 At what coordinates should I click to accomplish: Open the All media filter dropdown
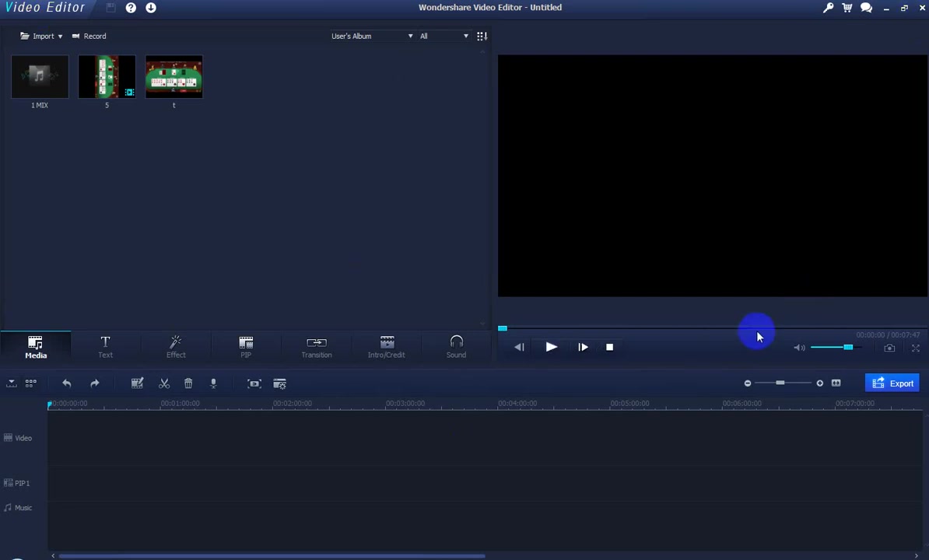tap(443, 36)
